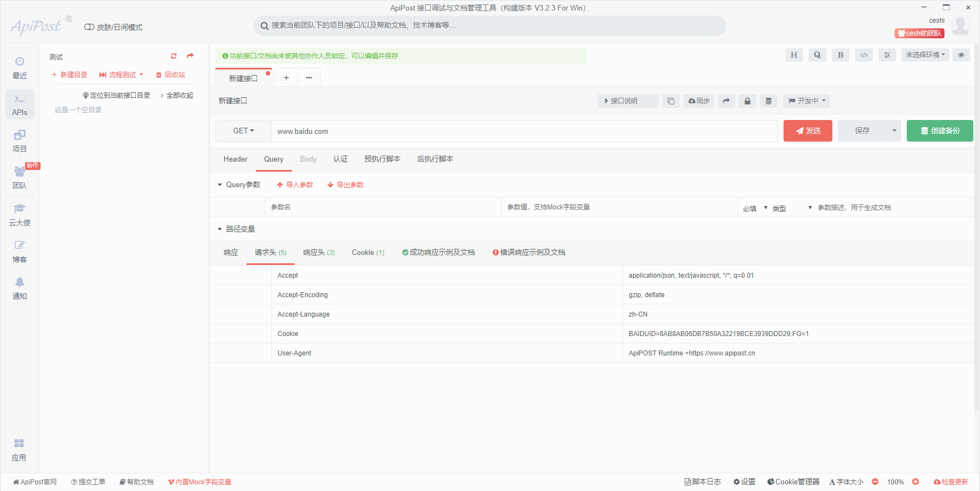
Task: Click the 保存 save button
Action: pos(862,131)
